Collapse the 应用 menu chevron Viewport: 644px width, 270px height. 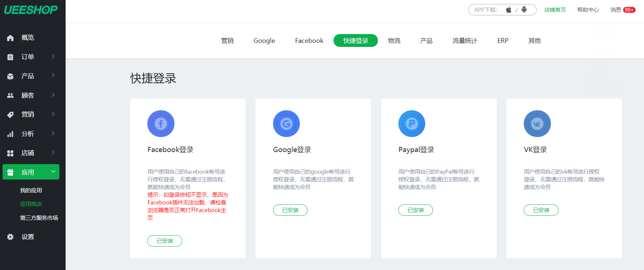tap(53, 171)
